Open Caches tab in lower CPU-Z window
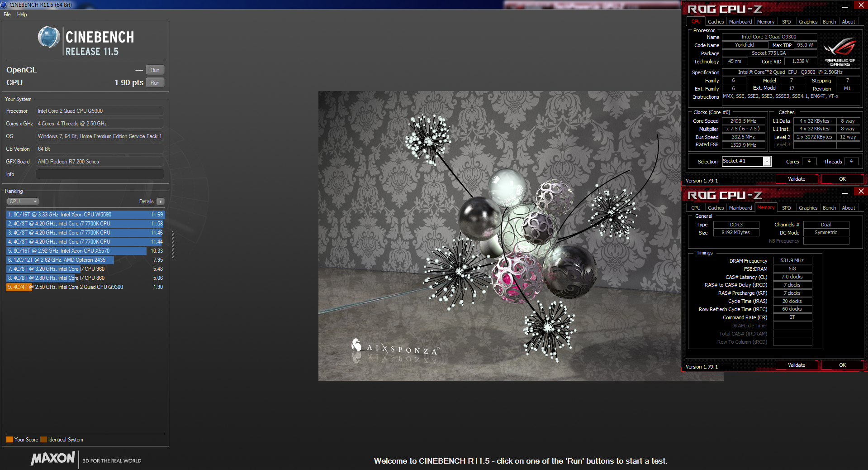Screen dimensions: 868x470 click(716, 208)
